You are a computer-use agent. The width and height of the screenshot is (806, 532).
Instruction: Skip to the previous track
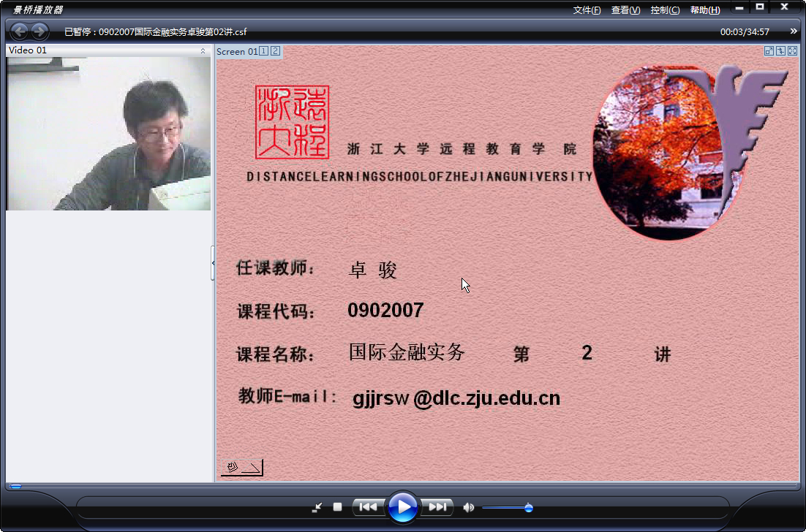(368, 507)
